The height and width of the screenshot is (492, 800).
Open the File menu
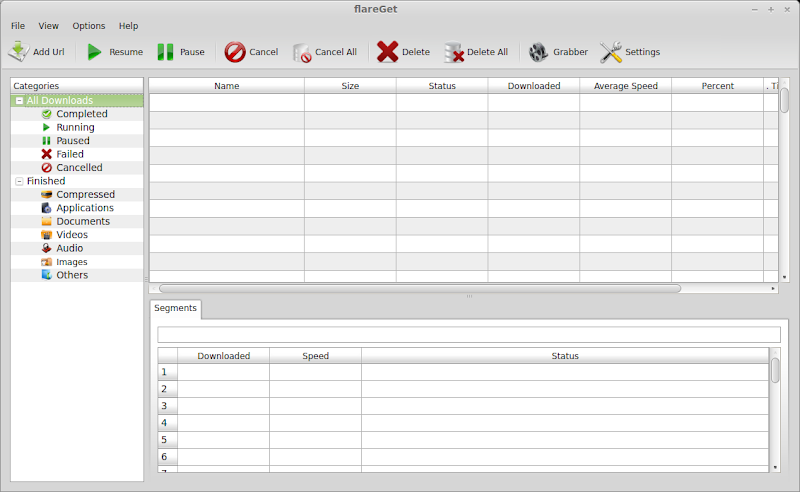tap(18, 26)
